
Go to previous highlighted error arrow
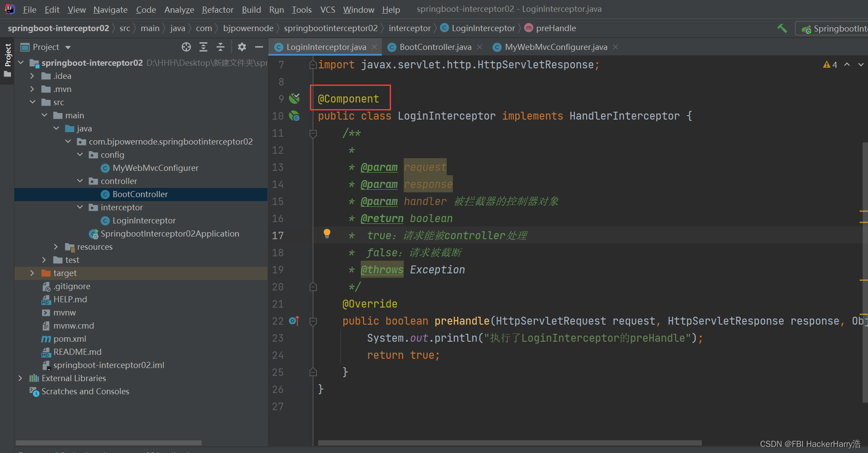(x=847, y=65)
